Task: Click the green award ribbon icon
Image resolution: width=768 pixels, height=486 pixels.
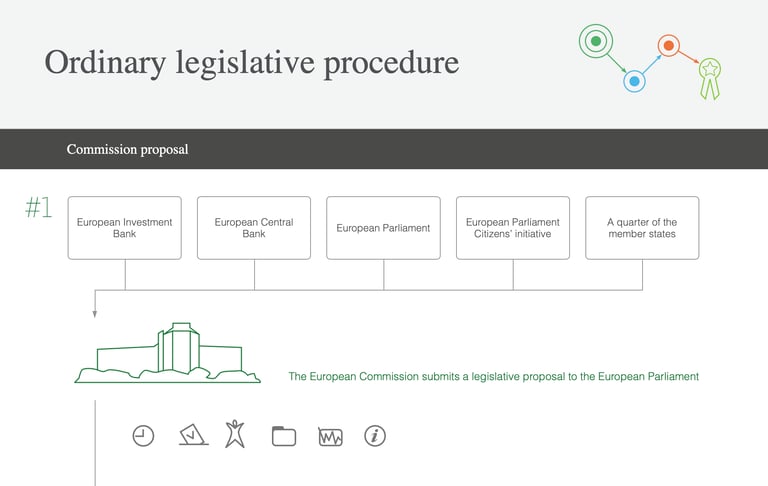Action: click(x=710, y=78)
